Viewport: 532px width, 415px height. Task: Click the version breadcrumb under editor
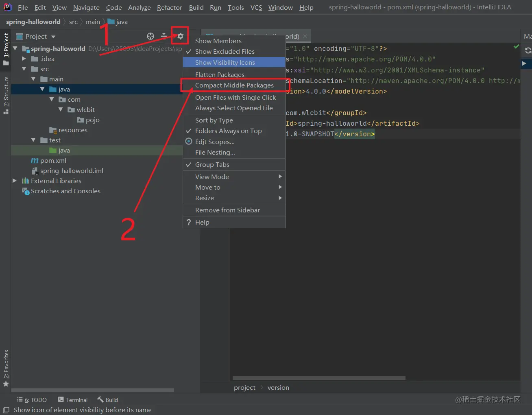point(278,387)
